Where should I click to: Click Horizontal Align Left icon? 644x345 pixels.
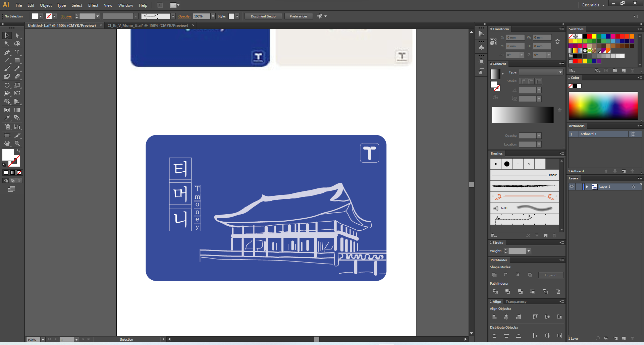494,317
